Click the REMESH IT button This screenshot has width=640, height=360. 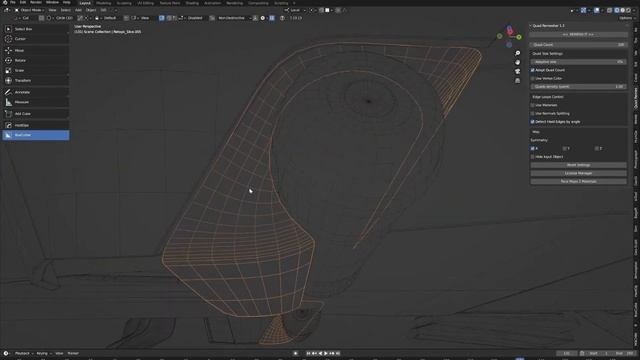click(578, 35)
